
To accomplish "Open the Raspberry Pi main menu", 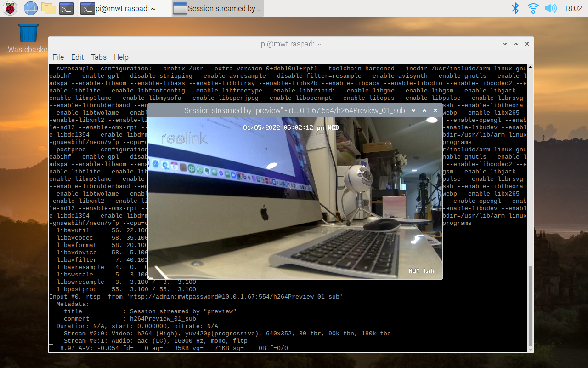I will [x=10, y=8].
